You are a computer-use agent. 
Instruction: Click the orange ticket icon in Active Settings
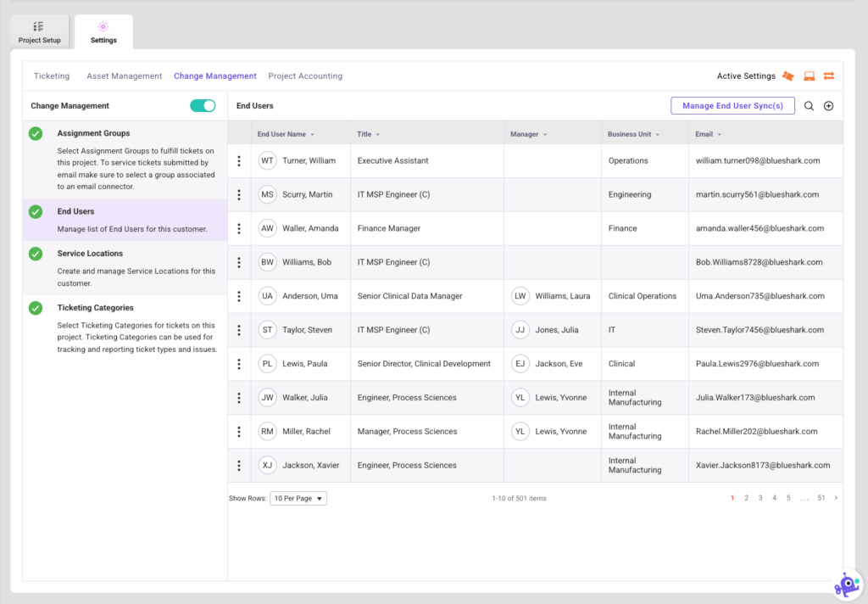click(788, 76)
